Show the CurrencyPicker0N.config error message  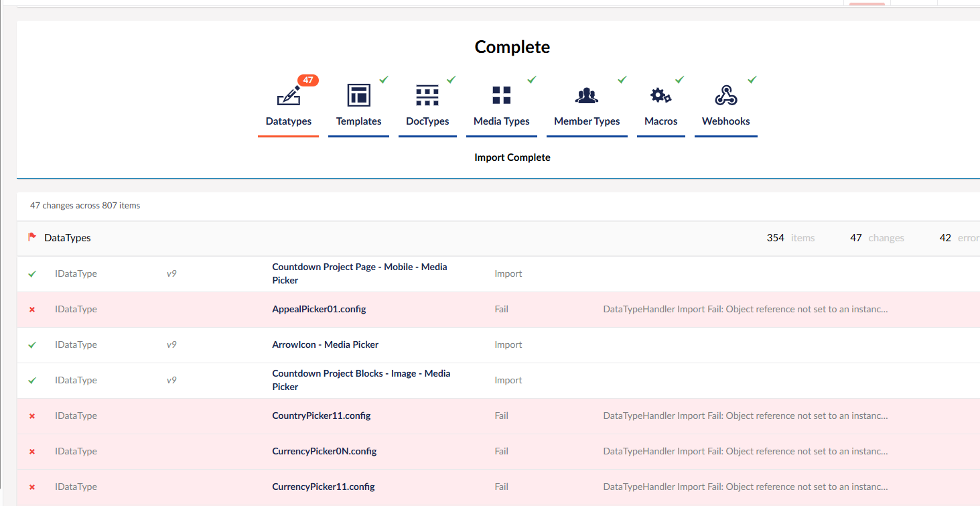click(x=746, y=451)
